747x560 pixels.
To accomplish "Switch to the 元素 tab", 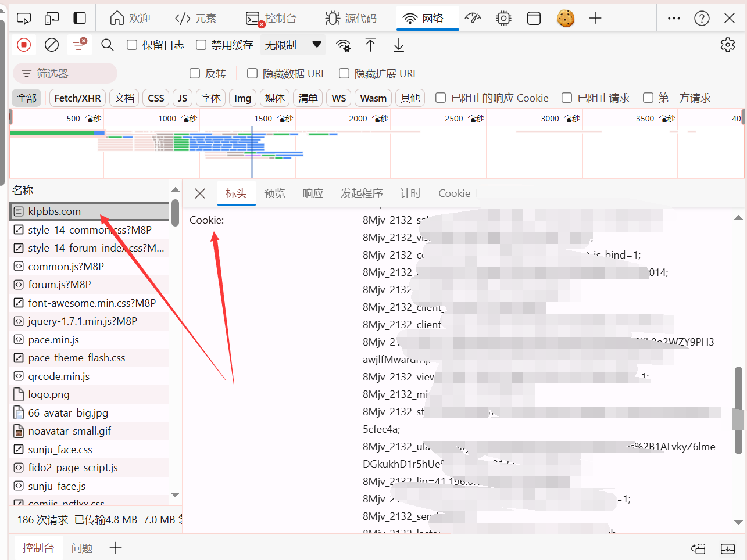I will pos(195,19).
